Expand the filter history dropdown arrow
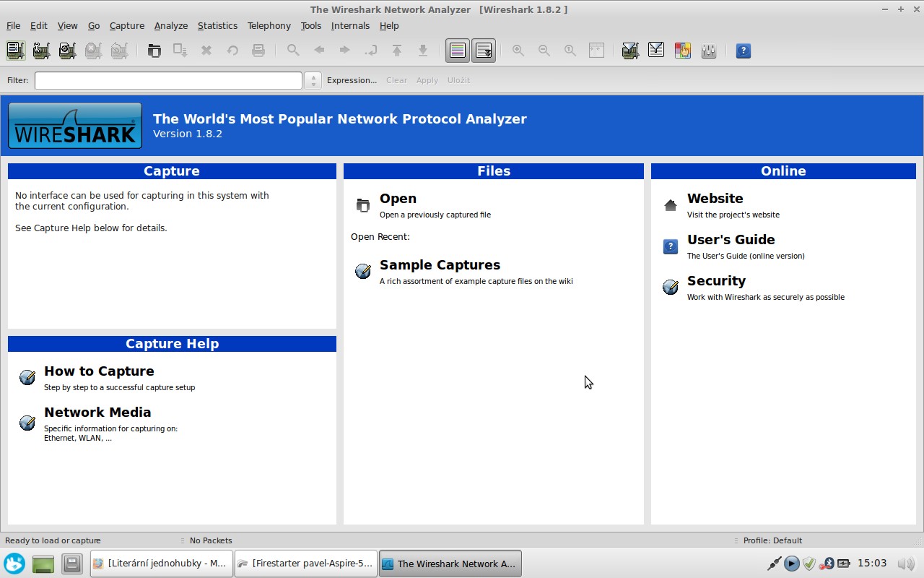Screen dimensions: 924x578 313,80
